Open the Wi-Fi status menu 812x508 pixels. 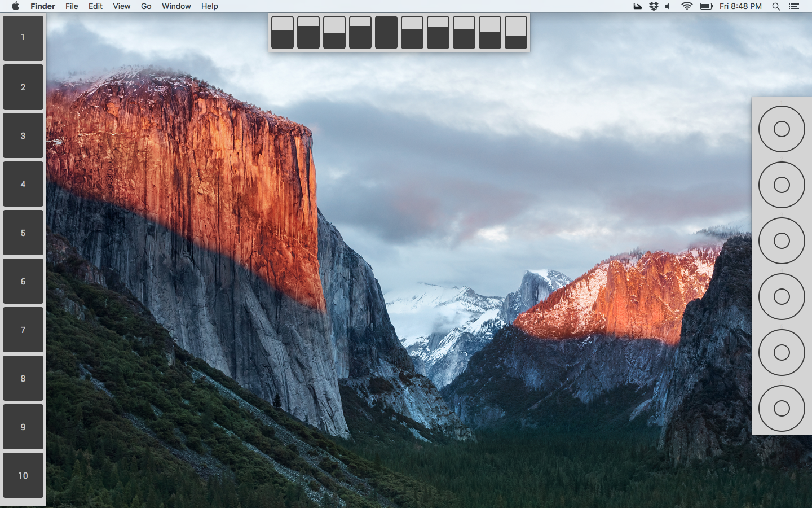pos(686,6)
